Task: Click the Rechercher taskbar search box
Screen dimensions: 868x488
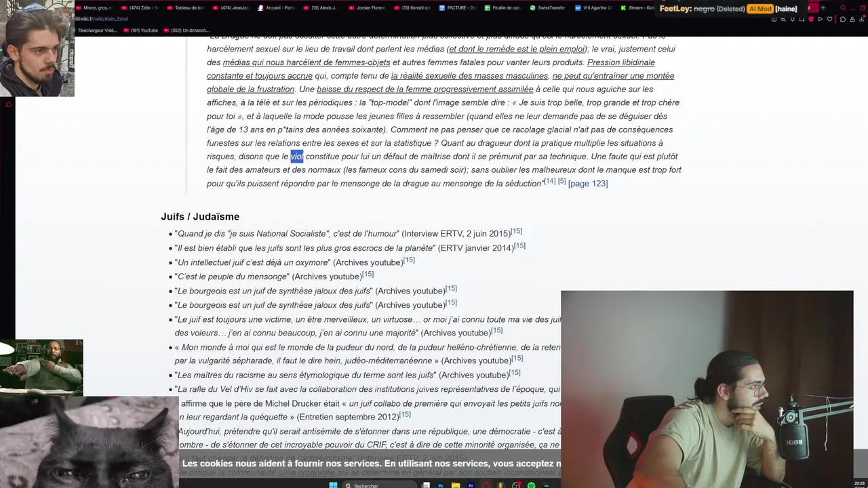Action: tap(380, 485)
